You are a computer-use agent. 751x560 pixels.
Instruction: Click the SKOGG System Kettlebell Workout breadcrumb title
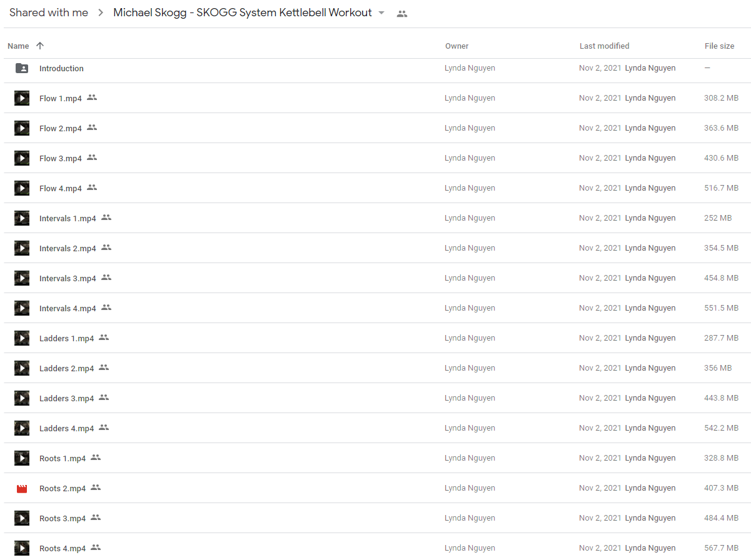coord(243,12)
